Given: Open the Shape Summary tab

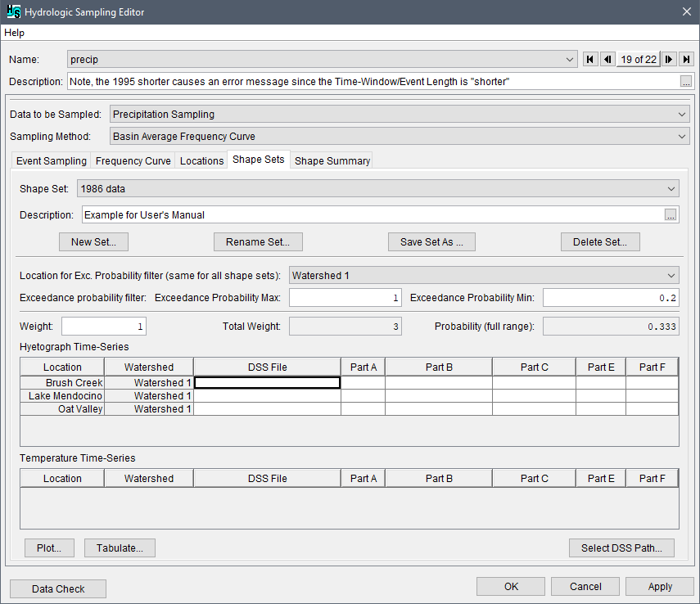Looking at the screenshot, I should click(x=332, y=160).
